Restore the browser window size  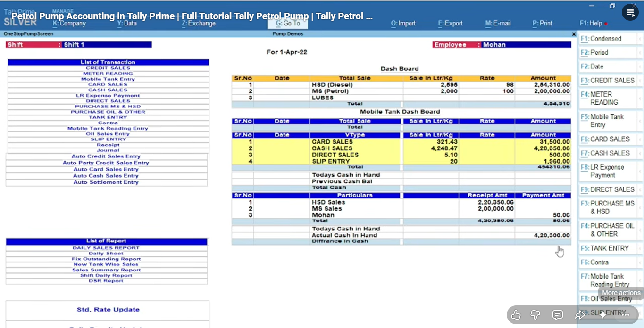[612, 6]
